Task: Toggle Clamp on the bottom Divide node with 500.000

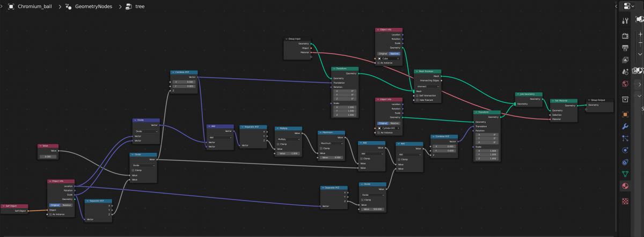Action: tap(362, 200)
